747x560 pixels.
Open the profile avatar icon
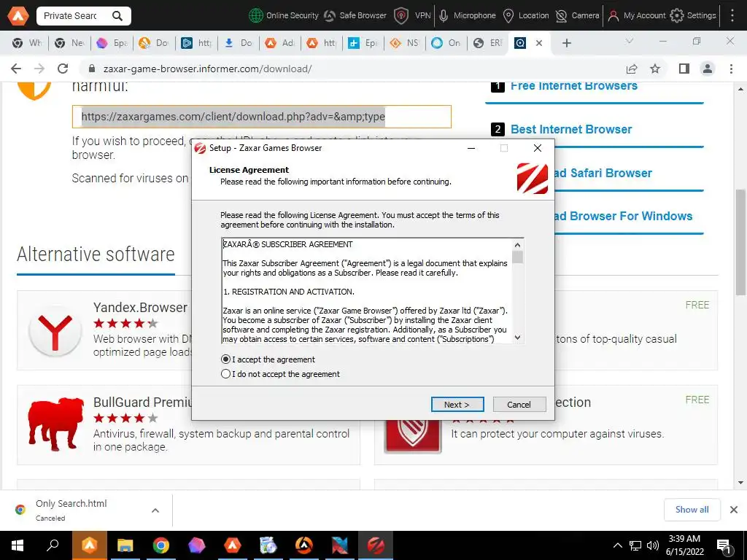tap(708, 69)
